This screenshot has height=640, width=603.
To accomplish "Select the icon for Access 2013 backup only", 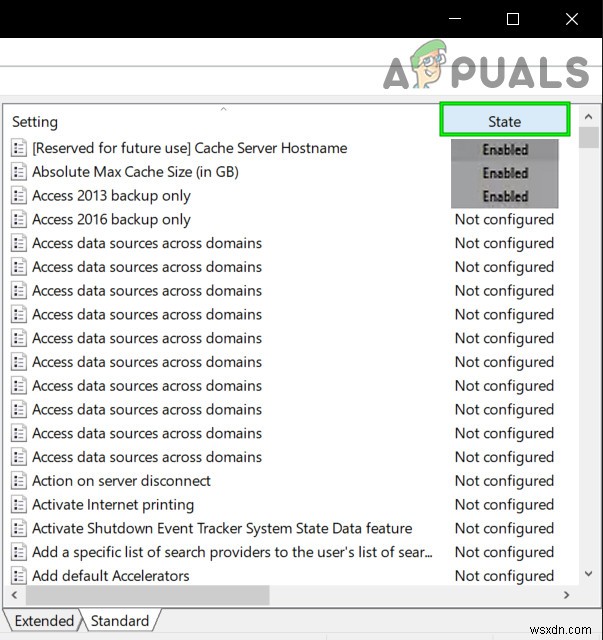I will pos(19,196).
